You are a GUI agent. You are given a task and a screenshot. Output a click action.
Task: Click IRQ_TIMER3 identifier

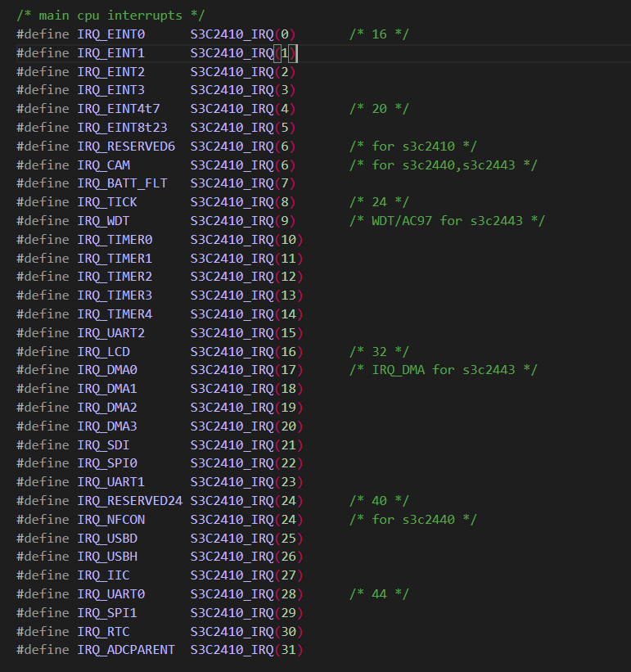[x=115, y=295]
